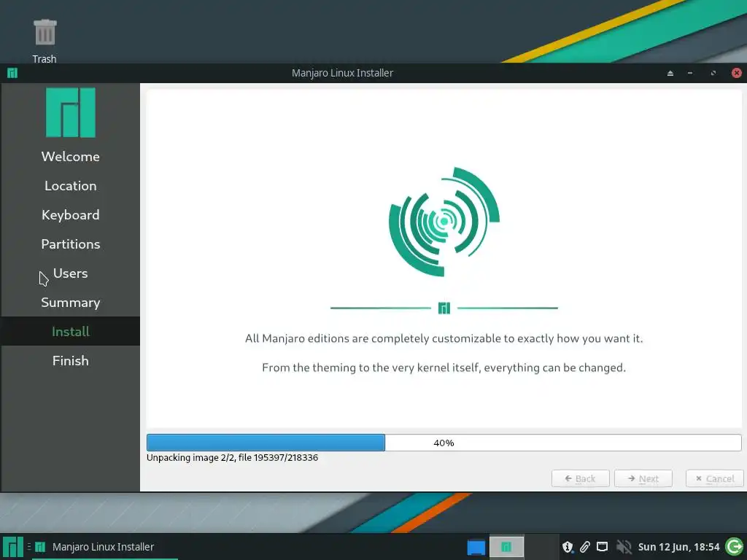
Task: Minimize the Manjaro Linux Installer window
Action: (x=690, y=74)
